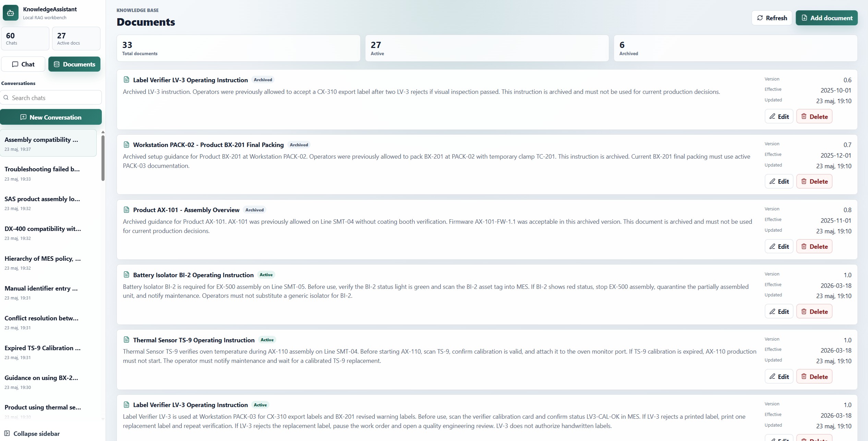Viewport: 868px width, 441px height.
Task: Delete the archived Label Verifier LV-3 document
Action: [814, 117]
